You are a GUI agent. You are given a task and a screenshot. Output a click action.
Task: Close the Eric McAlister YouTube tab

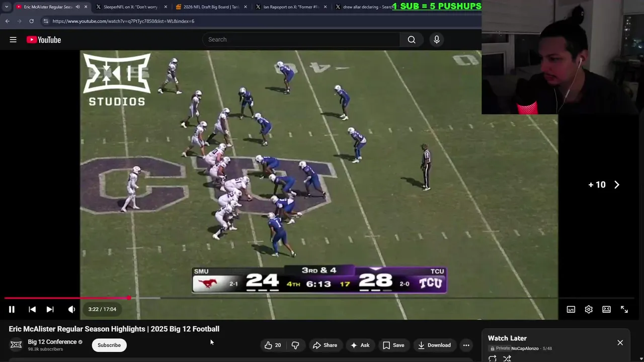coord(86,7)
